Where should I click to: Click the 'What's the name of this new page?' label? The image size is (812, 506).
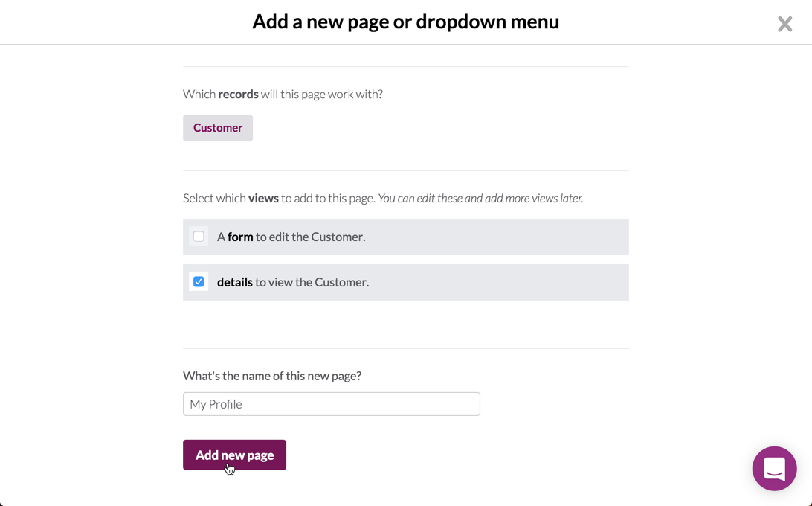coord(272,376)
